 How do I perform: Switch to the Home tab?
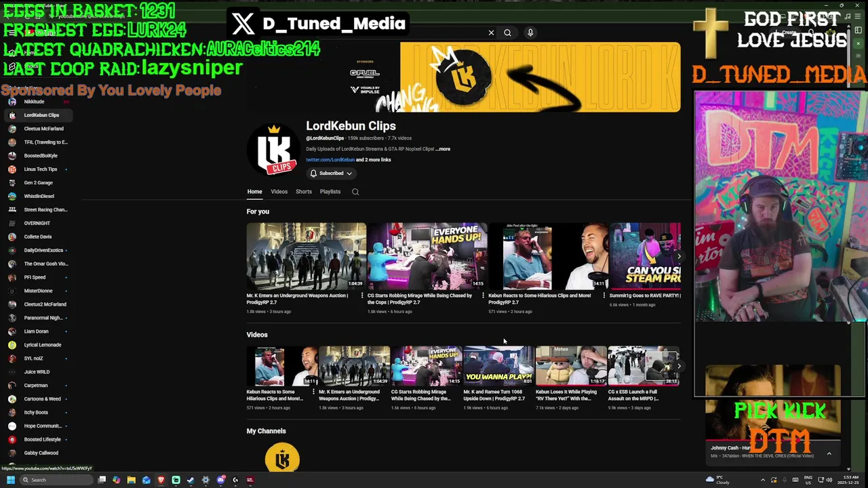[x=254, y=192]
